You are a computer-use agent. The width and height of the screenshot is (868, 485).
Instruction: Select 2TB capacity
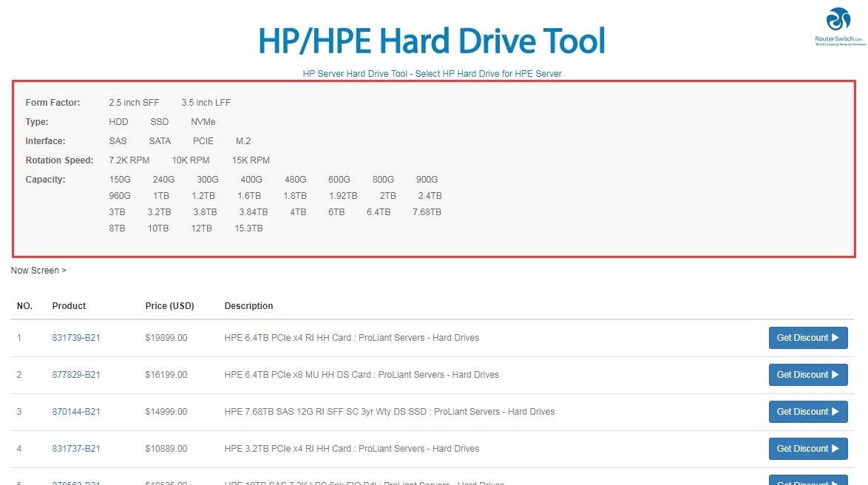388,196
